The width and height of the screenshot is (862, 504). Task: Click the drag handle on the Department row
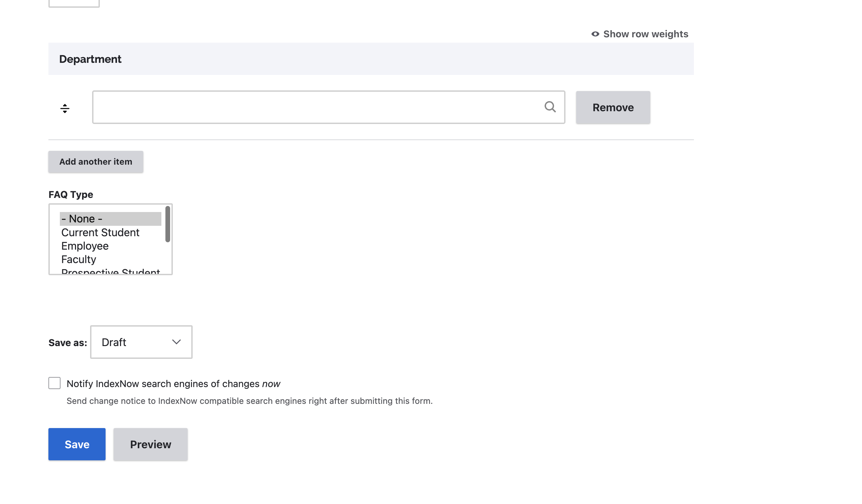pos(65,108)
